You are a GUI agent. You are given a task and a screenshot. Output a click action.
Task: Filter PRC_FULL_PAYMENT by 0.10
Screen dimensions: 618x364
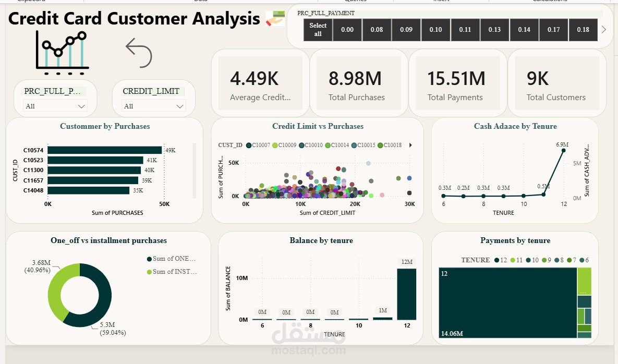(x=436, y=30)
